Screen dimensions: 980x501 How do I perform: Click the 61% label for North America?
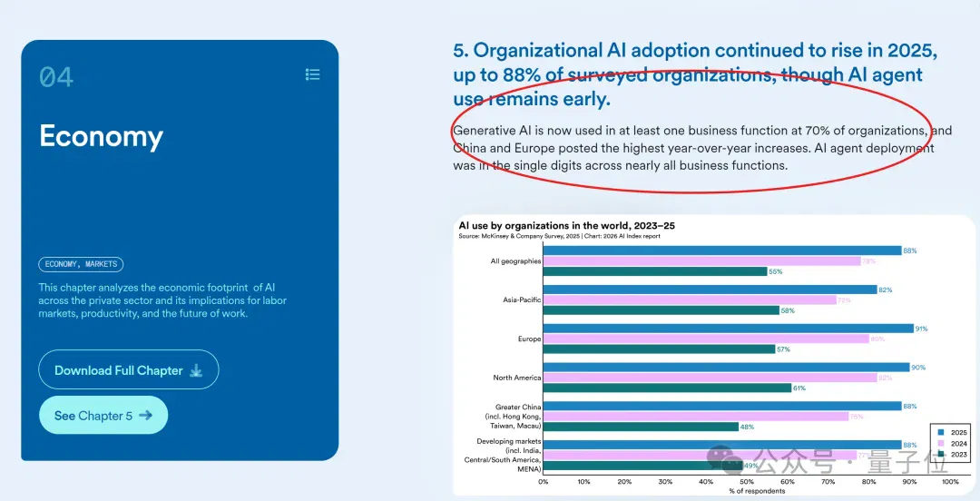coord(799,388)
